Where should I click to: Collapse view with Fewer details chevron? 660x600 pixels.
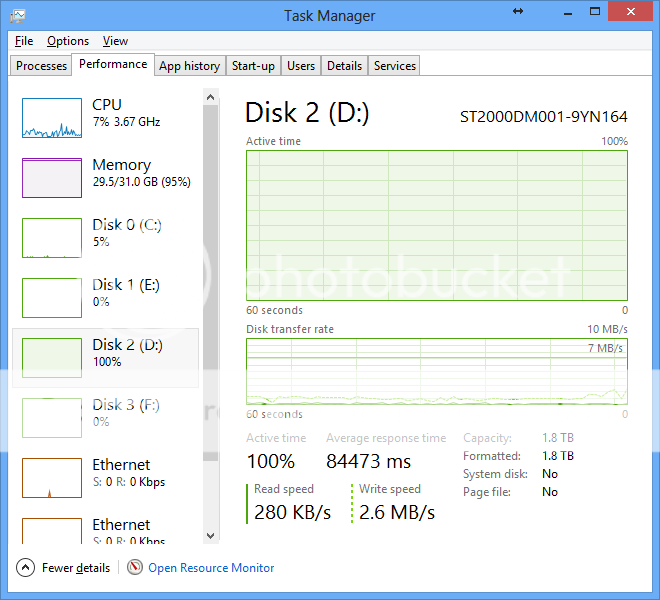click(26, 568)
